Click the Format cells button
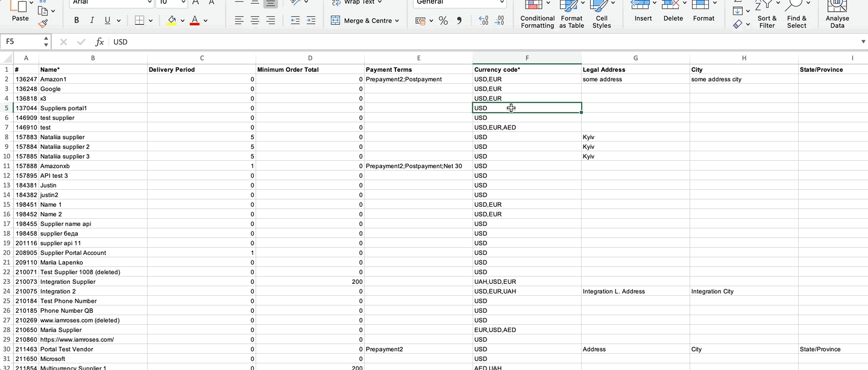This screenshot has height=370, width=868. 703,12
